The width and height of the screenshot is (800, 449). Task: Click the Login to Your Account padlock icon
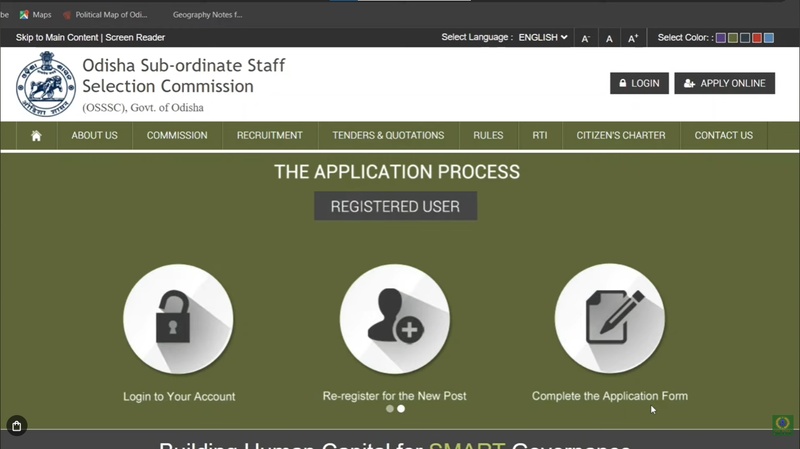click(178, 319)
